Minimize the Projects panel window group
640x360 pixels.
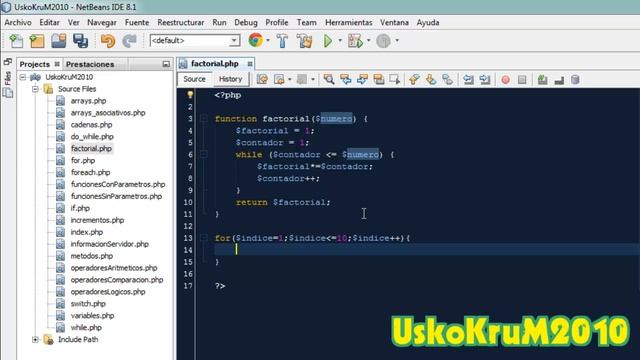166,64
